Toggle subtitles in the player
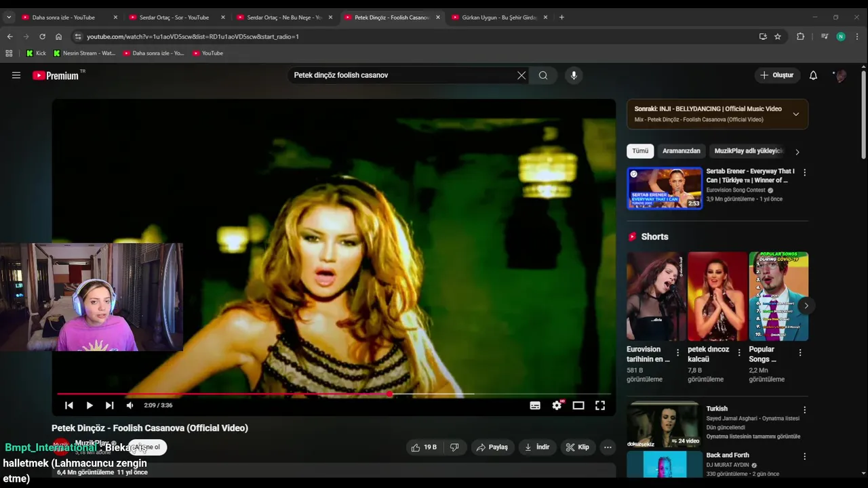 coord(535,405)
